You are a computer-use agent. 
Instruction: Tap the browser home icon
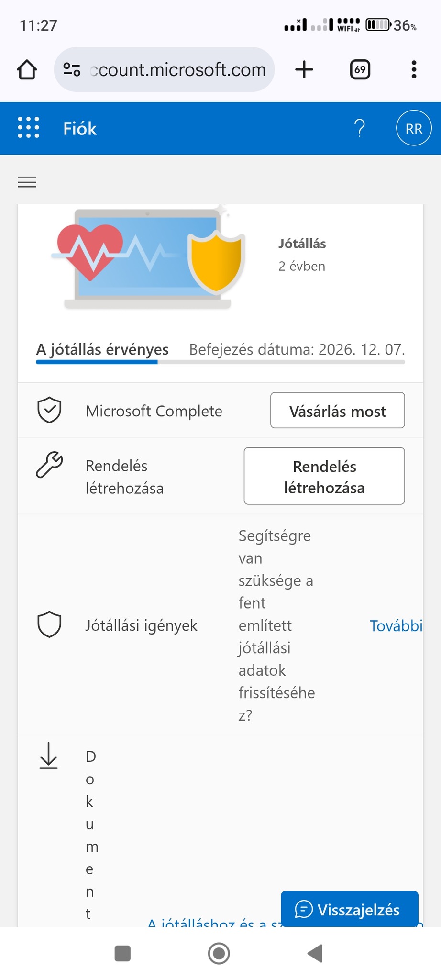27,70
